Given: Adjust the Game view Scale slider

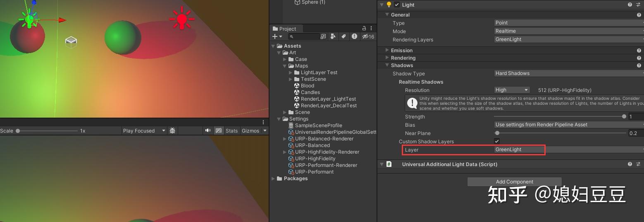Looking at the screenshot, I should tap(47, 131).
